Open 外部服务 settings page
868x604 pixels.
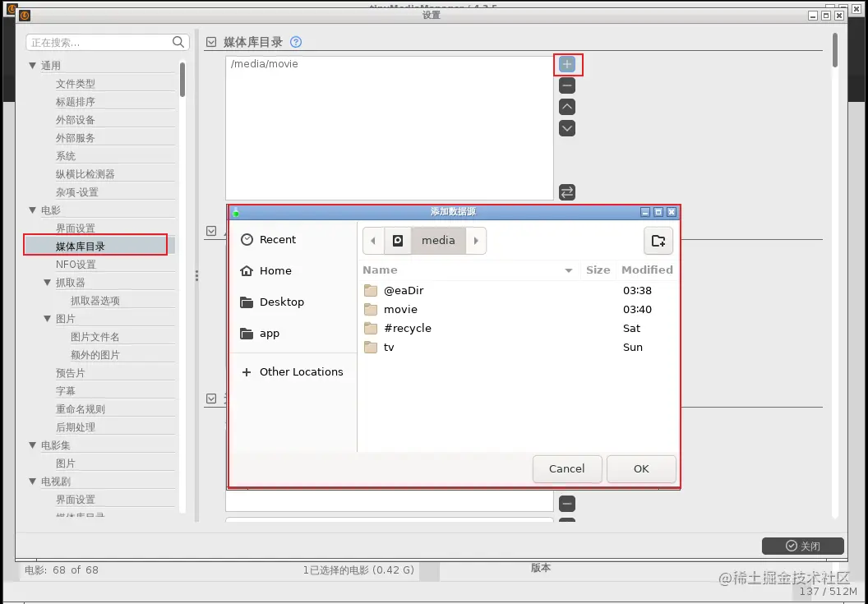click(x=76, y=138)
